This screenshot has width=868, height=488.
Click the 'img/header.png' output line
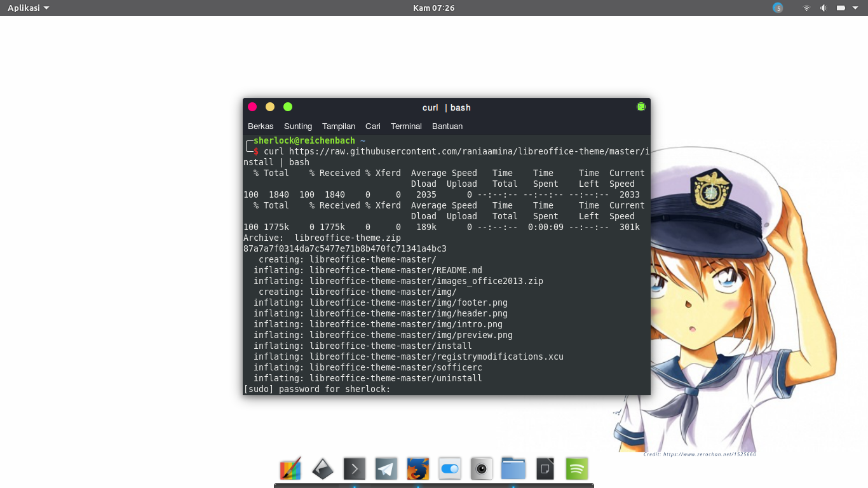click(x=381, y=313)
